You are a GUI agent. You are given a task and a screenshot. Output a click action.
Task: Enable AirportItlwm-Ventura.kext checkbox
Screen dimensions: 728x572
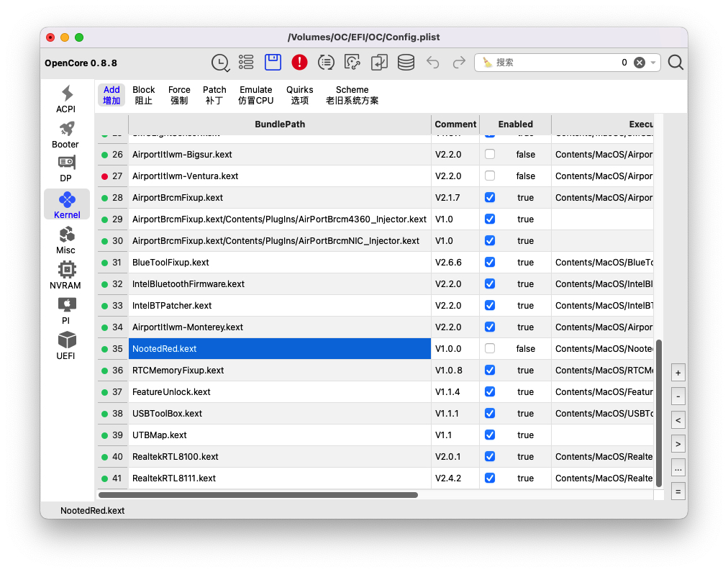point(490,176)
